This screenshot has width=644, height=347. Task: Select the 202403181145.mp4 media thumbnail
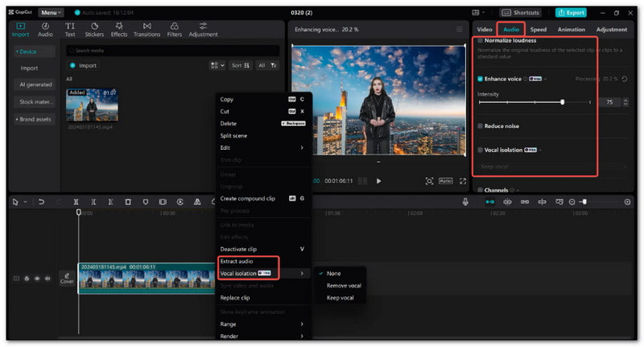point(92,105)
